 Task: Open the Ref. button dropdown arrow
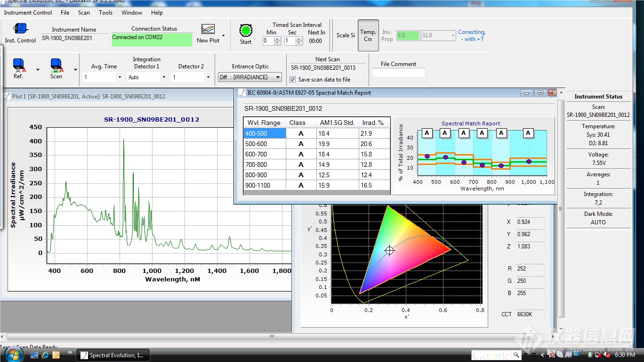point(38,70)
